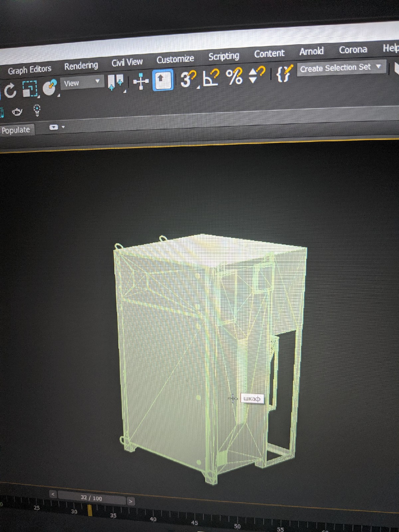
Task: Disable the Keyboard Shortcut Override toggle
Action: point(163,80)
